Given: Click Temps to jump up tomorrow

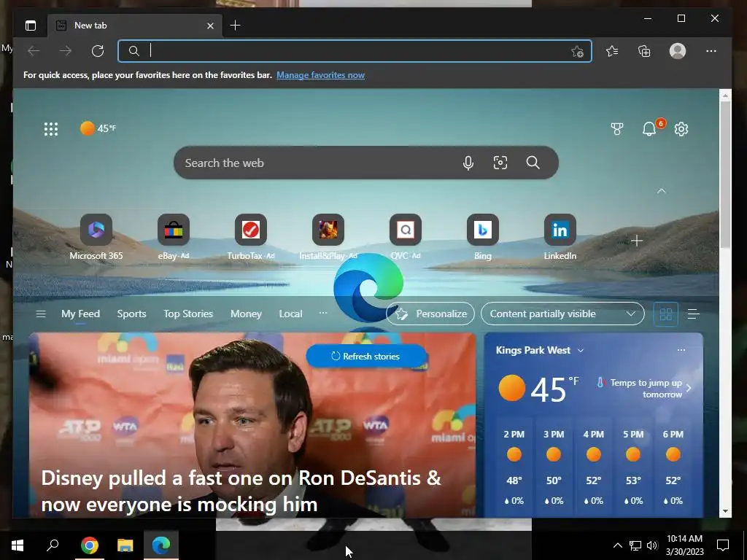Looking at the screenshot, I should tap(644, 389).
